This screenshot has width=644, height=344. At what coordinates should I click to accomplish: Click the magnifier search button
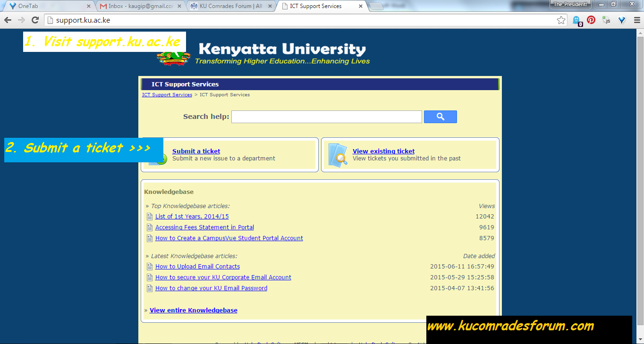click(440, 117)
